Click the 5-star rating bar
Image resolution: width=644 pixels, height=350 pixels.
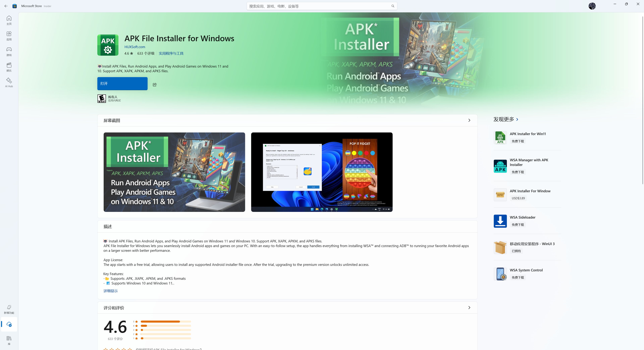pos(166,322)
